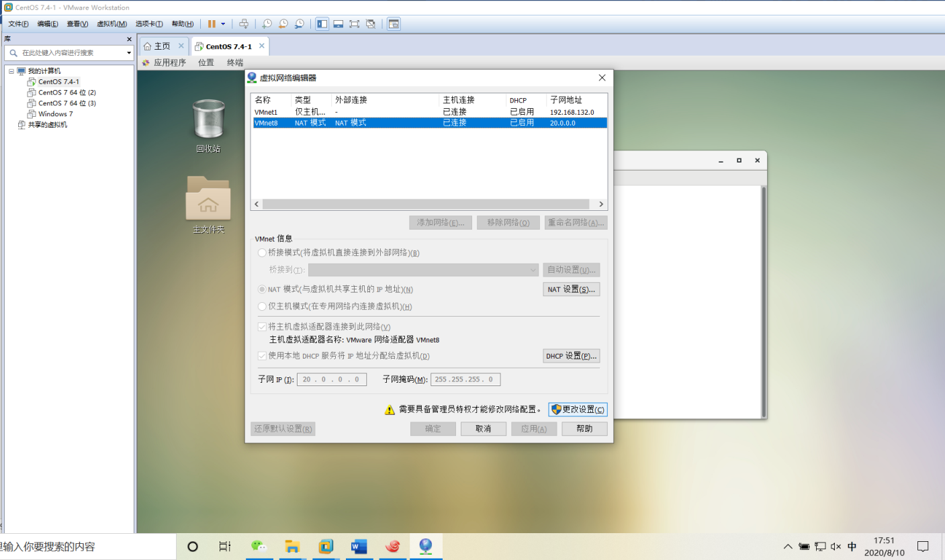Click the NAT 设置(S)... button

(x=572, y=289)
